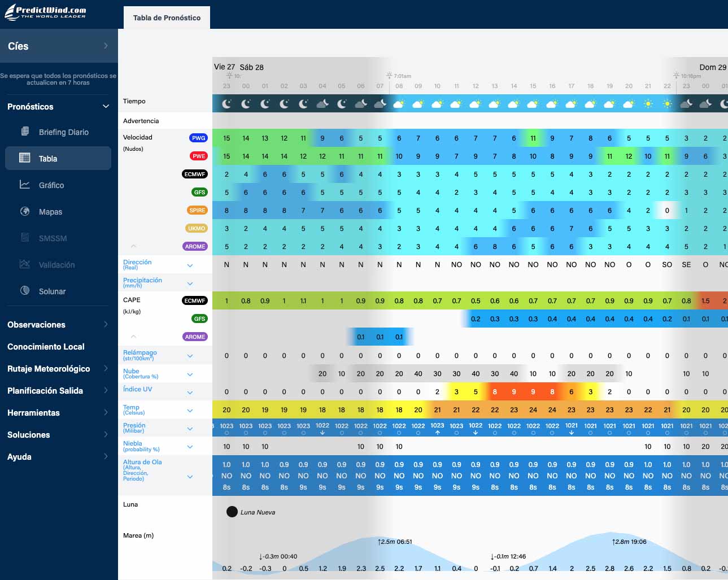Click the UV index 9 orange cell

point(514,391)
